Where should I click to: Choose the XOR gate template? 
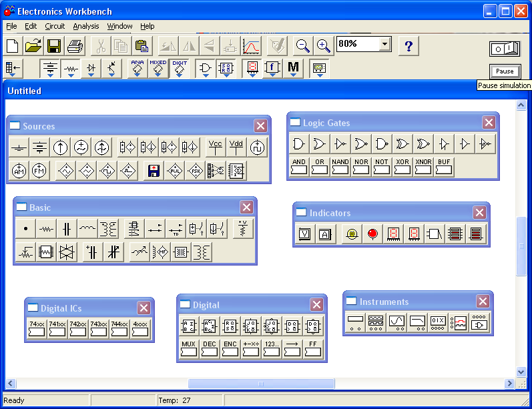tap(403, 167)
